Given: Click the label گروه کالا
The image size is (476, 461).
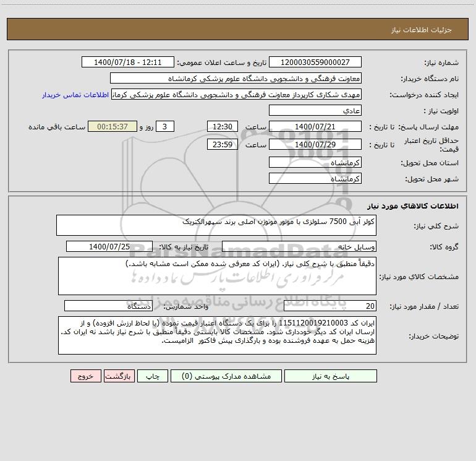Looking at the screenshot, I should pos(444,247).
